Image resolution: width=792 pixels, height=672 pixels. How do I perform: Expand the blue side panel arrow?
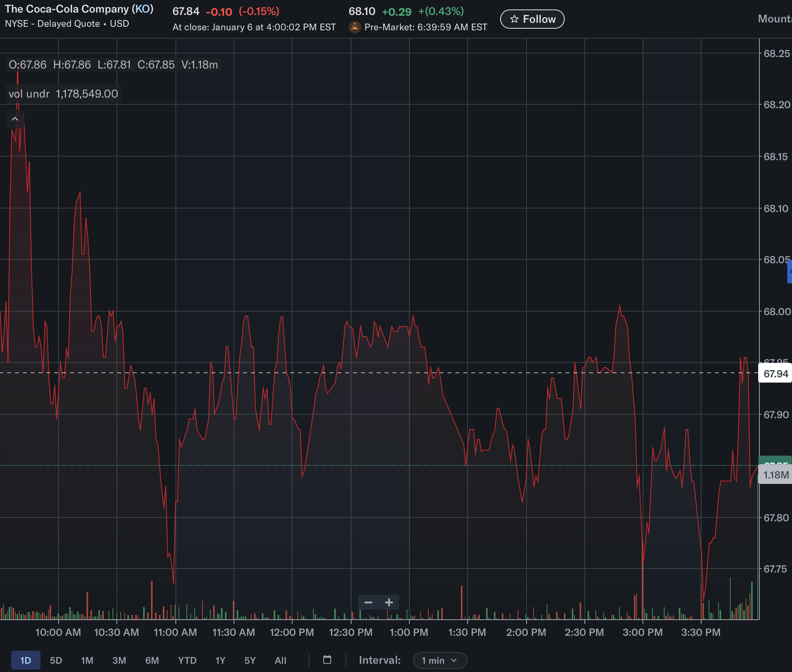790,271
